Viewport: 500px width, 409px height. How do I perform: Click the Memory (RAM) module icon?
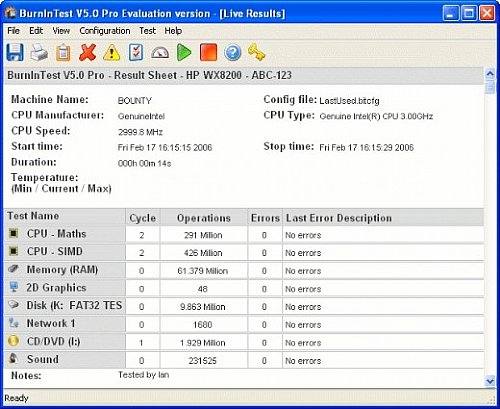pyautogui.click(x=13, y=268)
